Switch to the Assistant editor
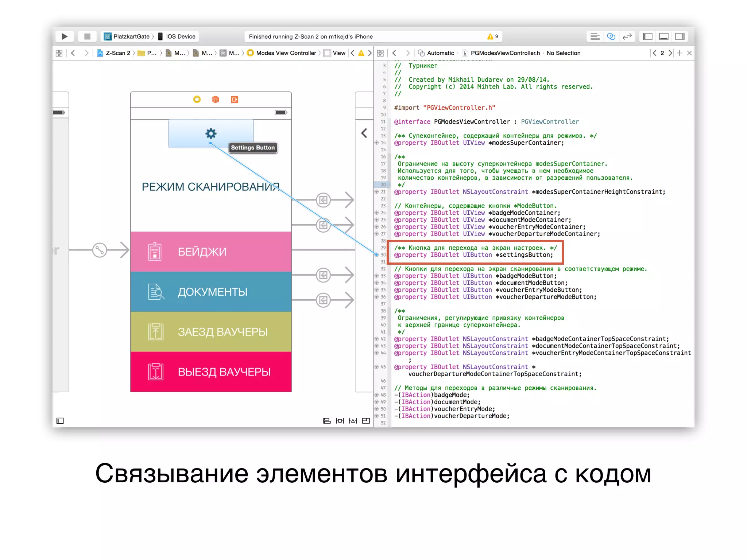Screen dimensions: 747x560 pyautogui.click(x=611, y=36)
